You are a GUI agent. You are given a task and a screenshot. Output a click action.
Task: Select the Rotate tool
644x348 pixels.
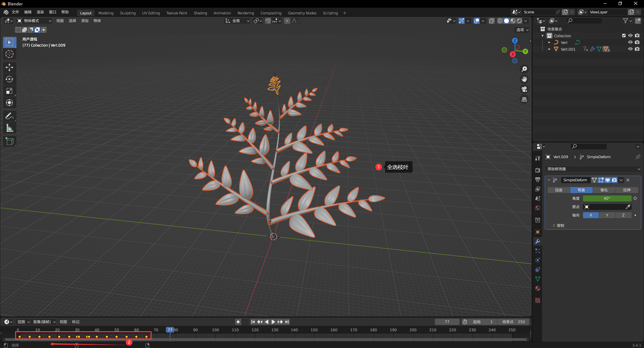pyautogui.click(x=9, y=79)
